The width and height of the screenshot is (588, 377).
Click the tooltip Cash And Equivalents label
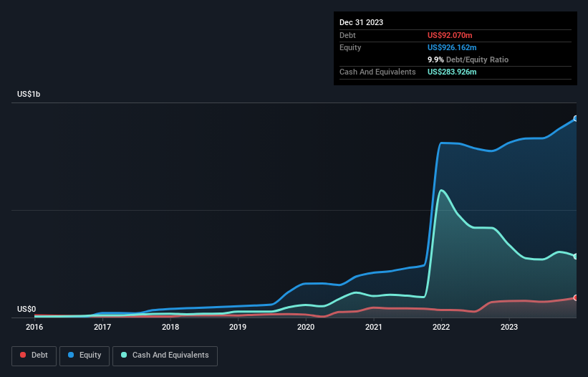click(377, 72)
